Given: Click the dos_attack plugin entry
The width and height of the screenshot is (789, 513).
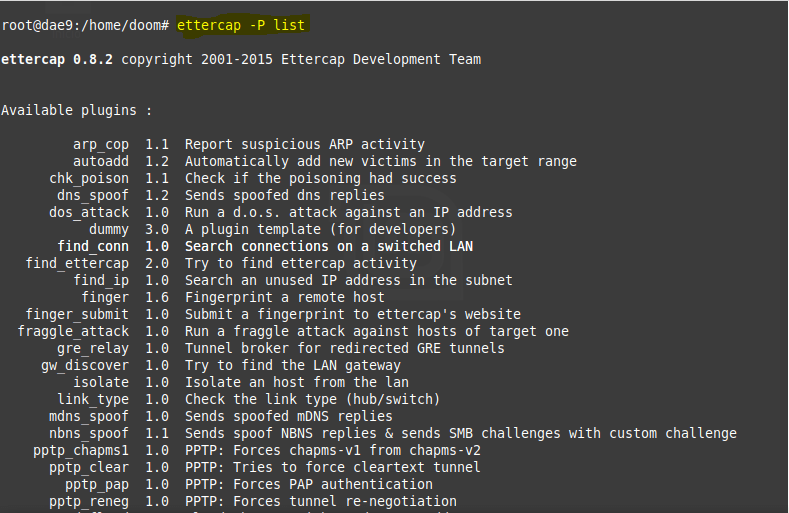Looking at the screenshot, I should point(89,212).
